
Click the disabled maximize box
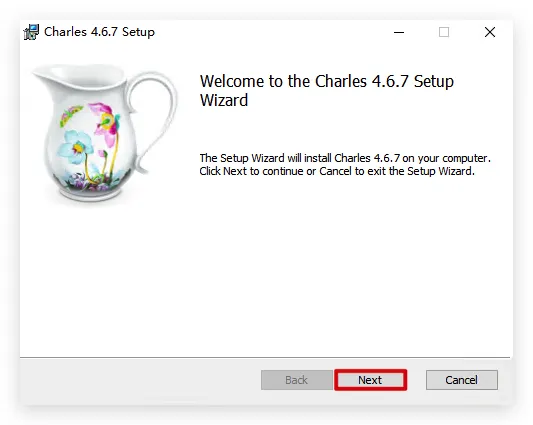pos(444,32)
